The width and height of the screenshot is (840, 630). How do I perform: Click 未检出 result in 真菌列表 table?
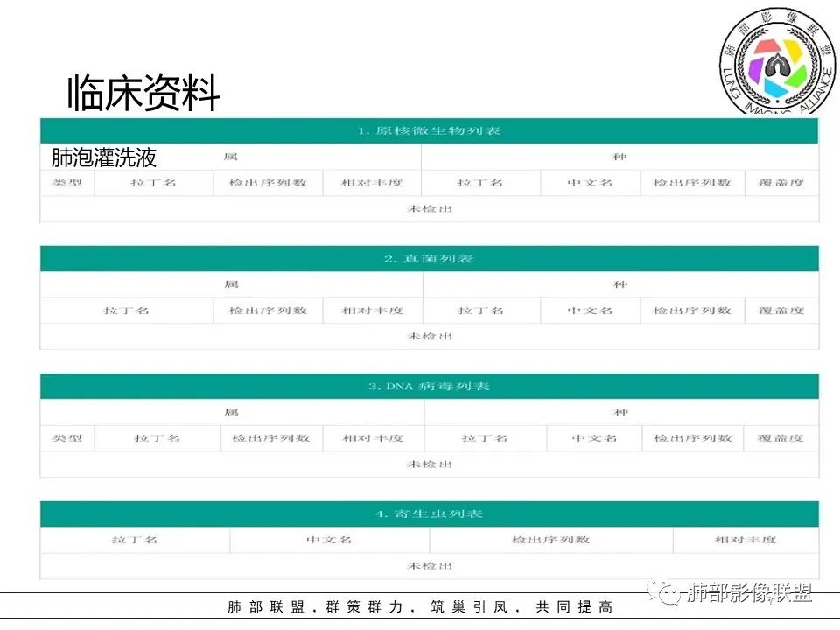point(430,336)
